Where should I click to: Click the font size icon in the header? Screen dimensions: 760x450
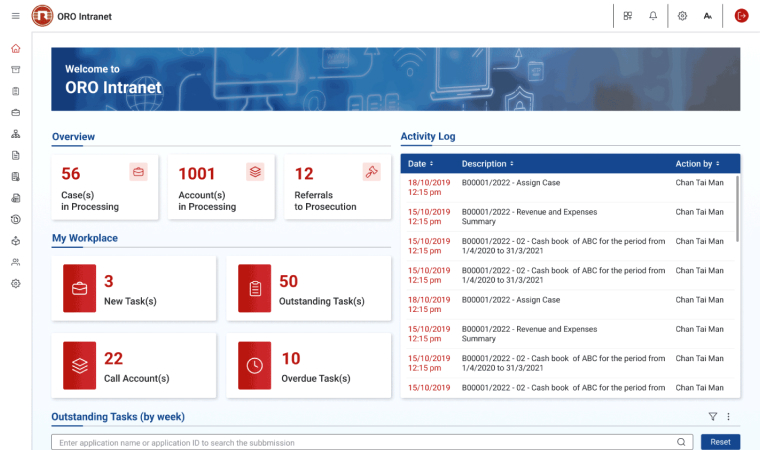coord(708,16)
